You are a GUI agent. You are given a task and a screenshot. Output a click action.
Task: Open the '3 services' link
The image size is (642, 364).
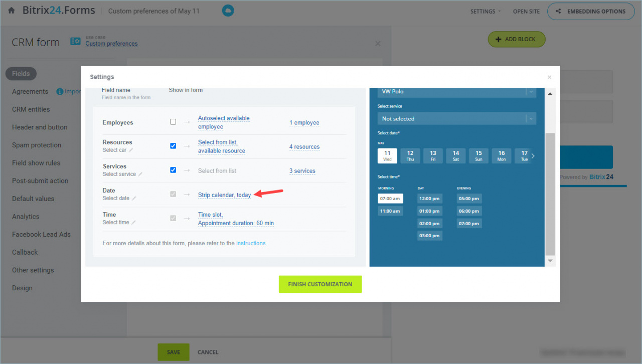[302, 171]
